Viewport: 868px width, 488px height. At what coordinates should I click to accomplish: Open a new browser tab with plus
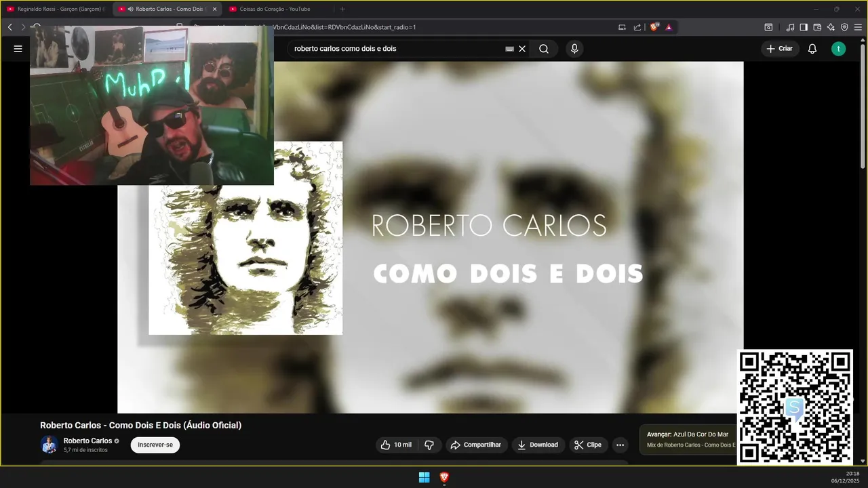(342, 9)
